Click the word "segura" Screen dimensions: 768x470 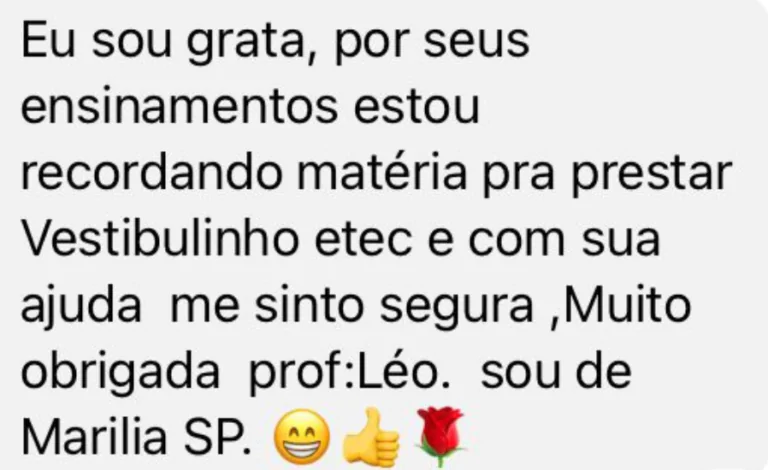(456, 308)
